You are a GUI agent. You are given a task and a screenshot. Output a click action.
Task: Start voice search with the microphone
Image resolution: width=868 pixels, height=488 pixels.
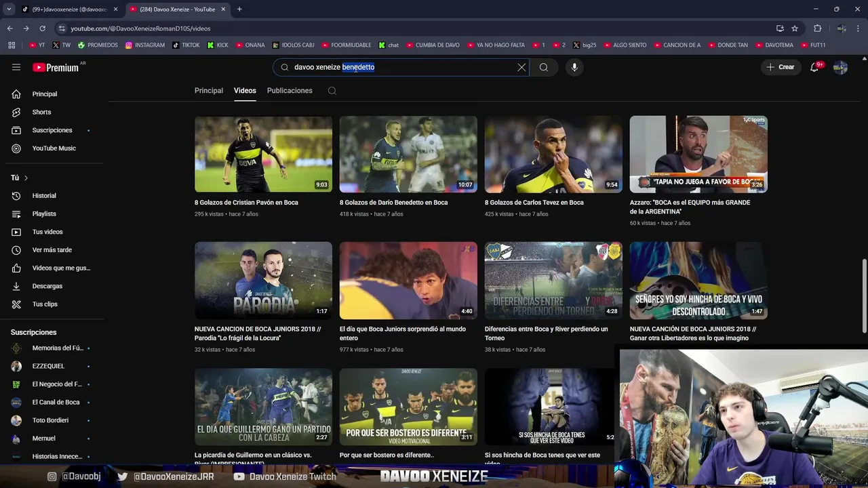pos(574,67)
